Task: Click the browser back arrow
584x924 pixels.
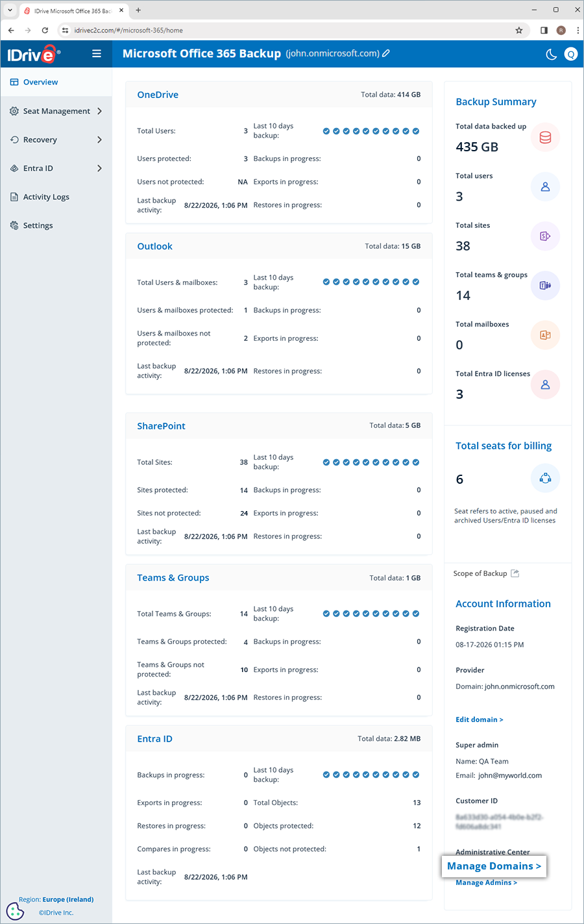Action: pos(11,30)
